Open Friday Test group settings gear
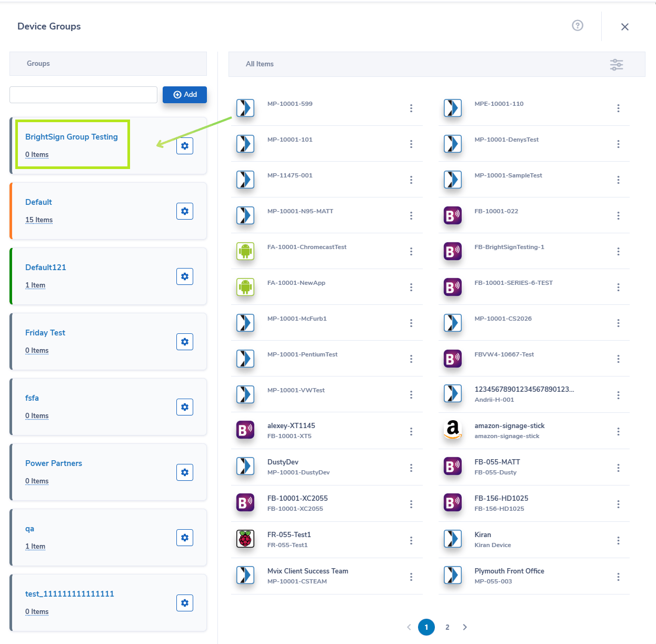Viewport: 656px width, 644px height. coord(185,342)
